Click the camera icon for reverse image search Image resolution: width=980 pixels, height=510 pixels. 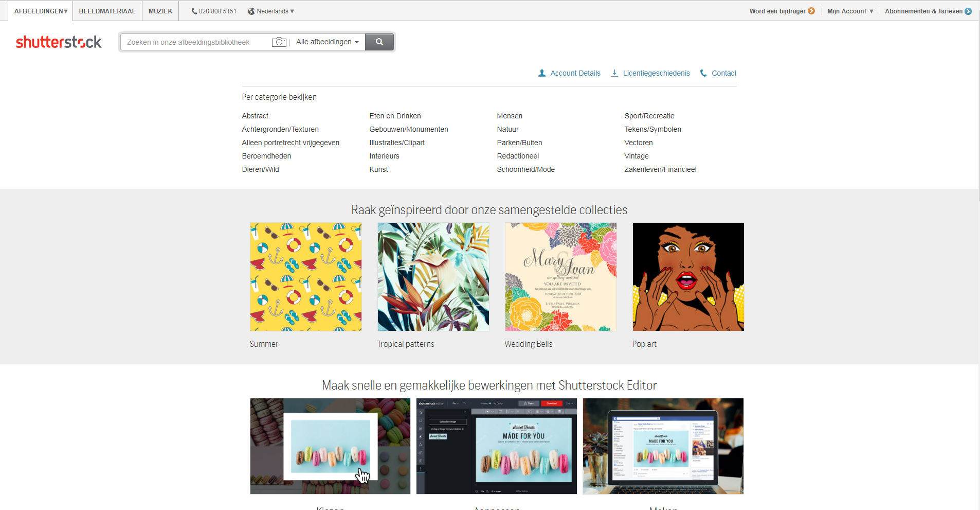(x=279, y=42)
